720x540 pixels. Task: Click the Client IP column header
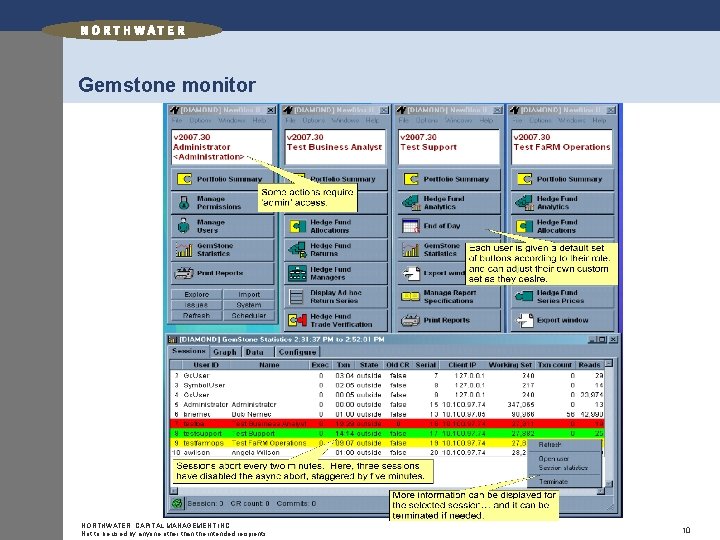click(462, 365)
